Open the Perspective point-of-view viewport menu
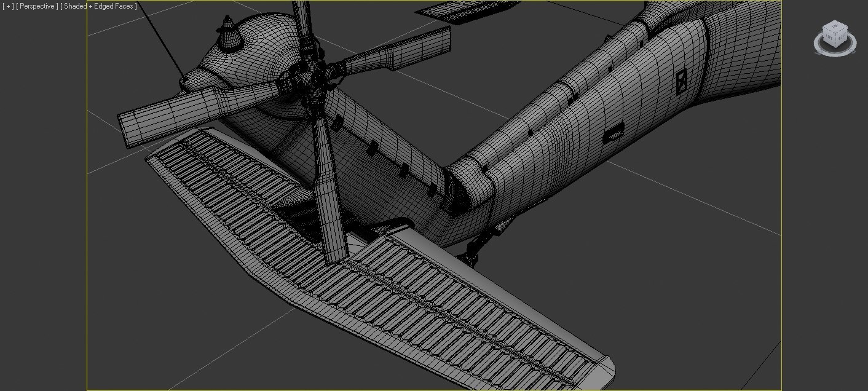This screenshot has height=391, width=868. click(x=37, y=6)
